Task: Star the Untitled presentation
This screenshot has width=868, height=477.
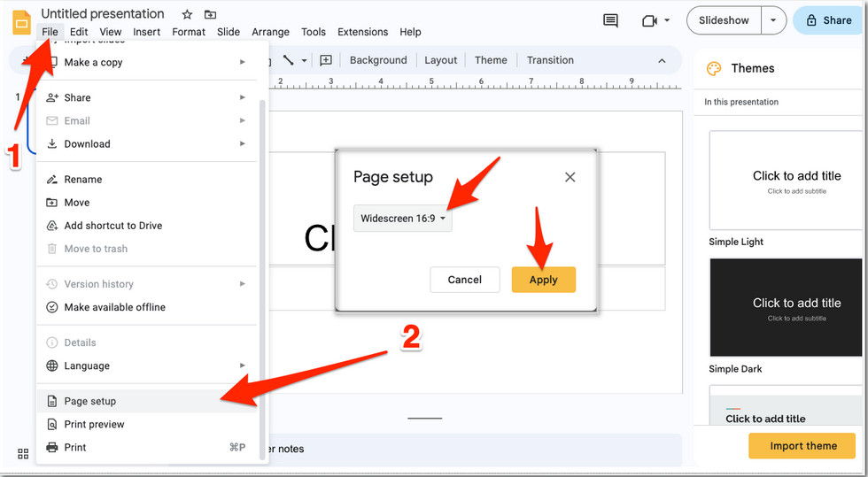Action: (x=187, y=14)
